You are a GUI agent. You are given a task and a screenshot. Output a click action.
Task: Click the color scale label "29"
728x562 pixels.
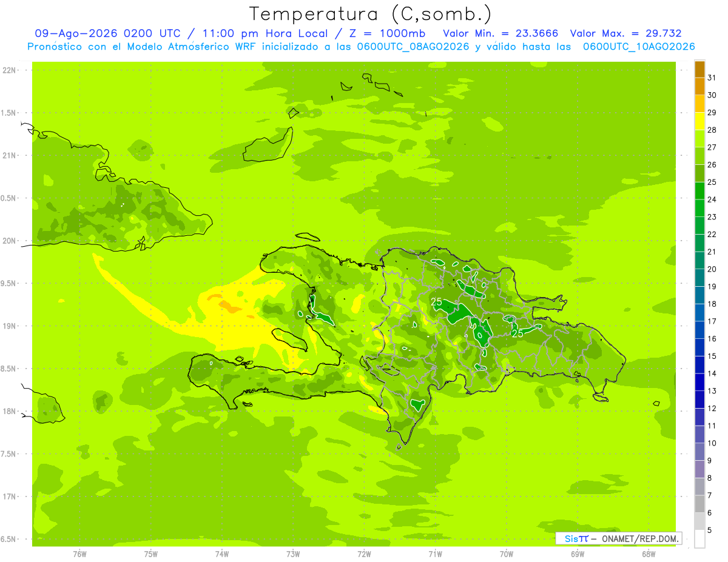click(712, 112)
